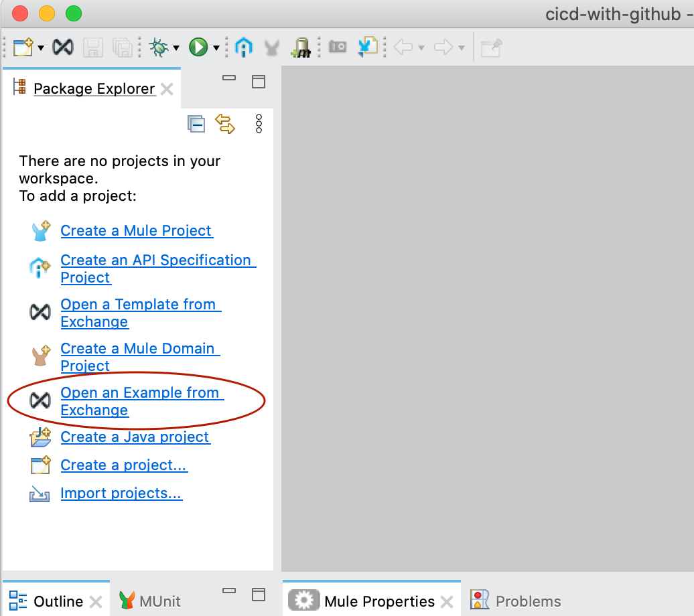694x616 pixels.
Task: Switch to the Problems tab
Action: [x=528, y=601]
